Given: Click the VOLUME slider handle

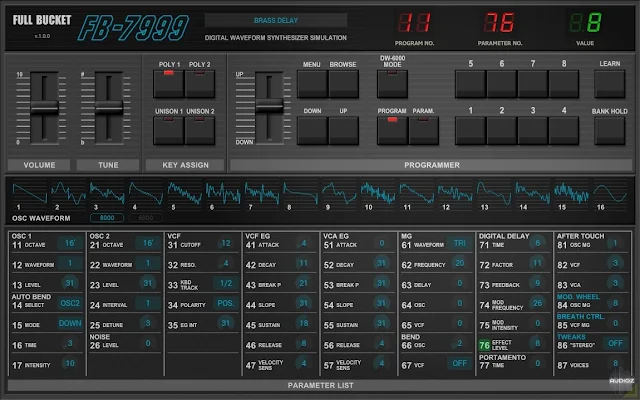Looking at the screenshot, I should pos(44,108).
